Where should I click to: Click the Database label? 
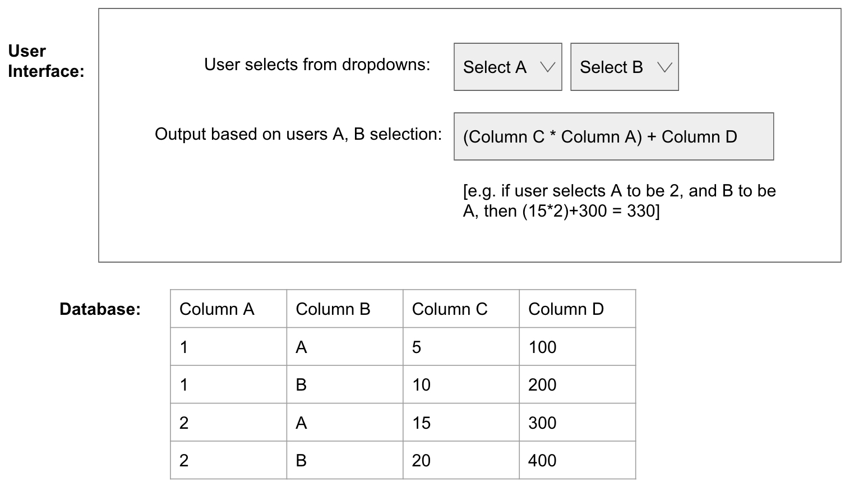[x=100, y=309]
